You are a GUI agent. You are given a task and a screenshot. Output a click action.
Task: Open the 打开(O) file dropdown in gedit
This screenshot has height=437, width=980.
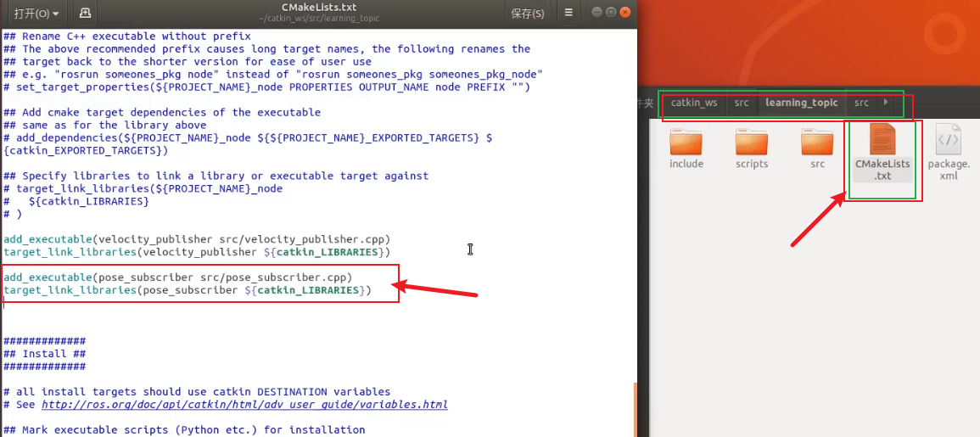pyautogui.click(x=36, y=13)
